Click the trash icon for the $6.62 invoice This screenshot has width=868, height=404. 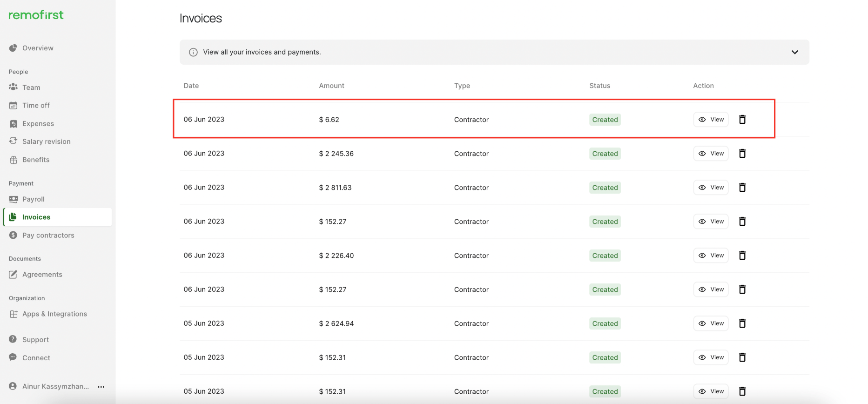point(742,120)
